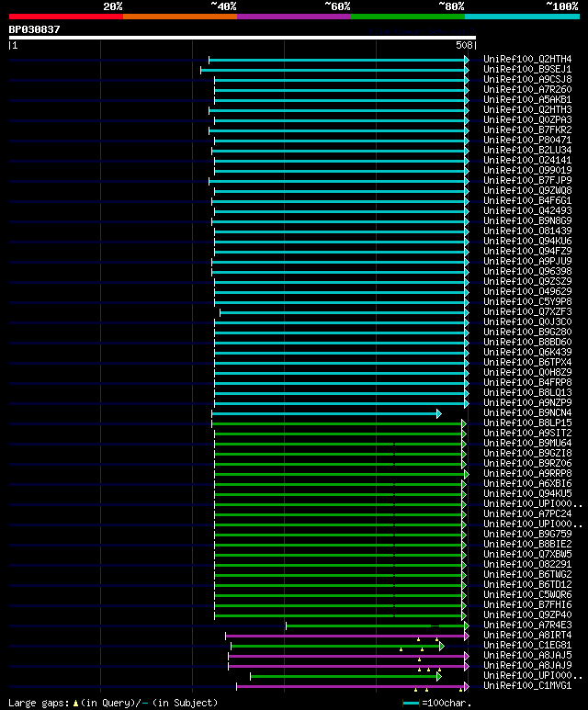The width and height of the screenshot is (588, 710).
Task: Select UniRef100_A8JAJ9 hit name
Action: coord(527,665)
